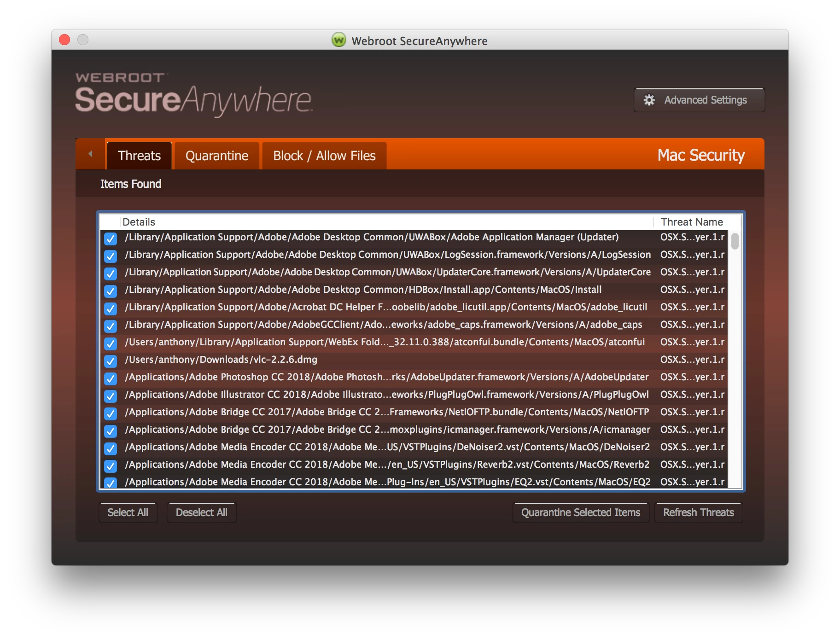Select the Media Encoder DeNoiser2 path
The image size is (840, 639).
387,447
